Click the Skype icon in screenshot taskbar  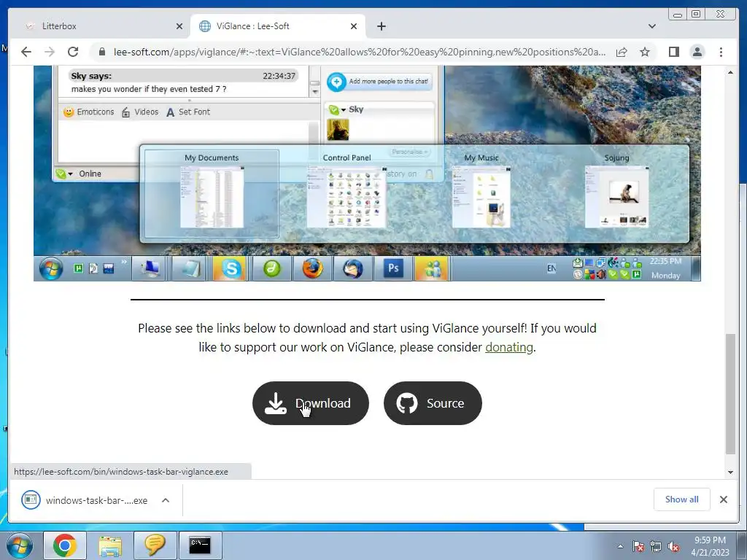click(231, 269)
